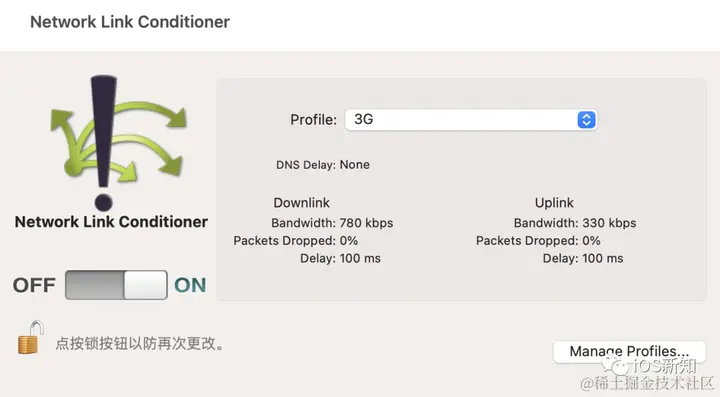The height and width of the screenshot is (397, 720).
Task: Click the Profile: label
Action: 313,120
